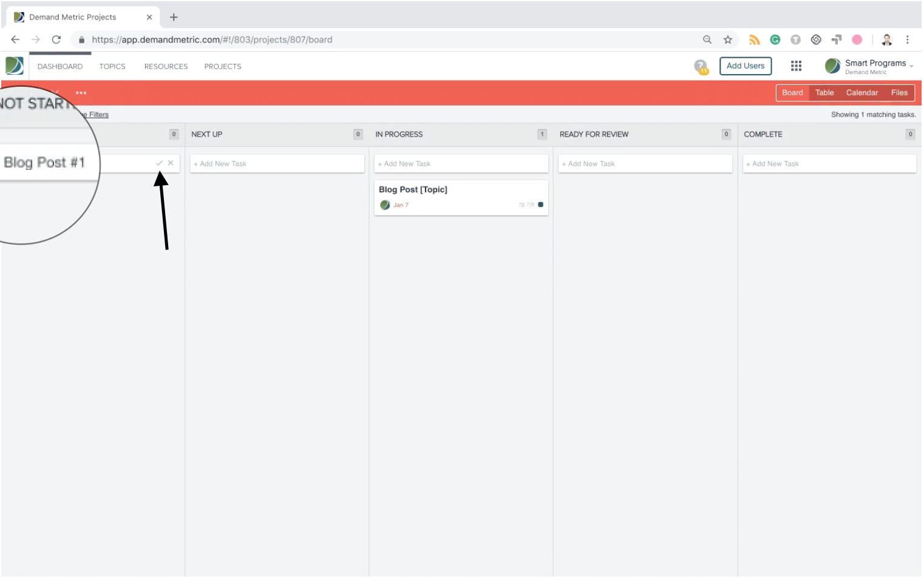Open the apps grid icon

[796, 66]
